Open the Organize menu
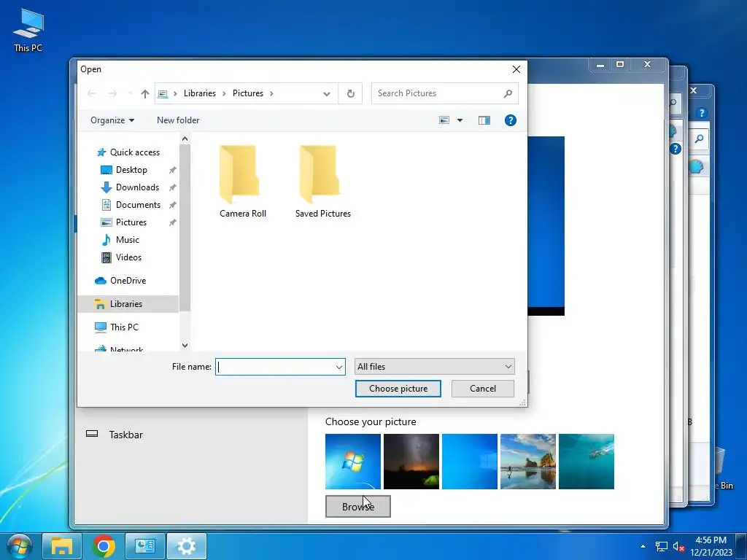The height and width of the screenshot is (560, 747). click(x=112, y=120)
